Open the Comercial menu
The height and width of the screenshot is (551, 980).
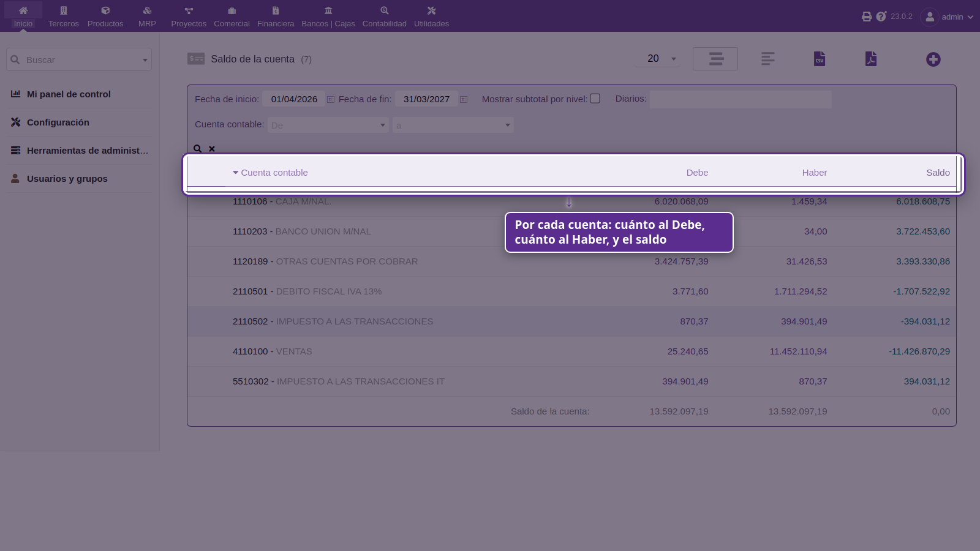click(x=232, y=17)
